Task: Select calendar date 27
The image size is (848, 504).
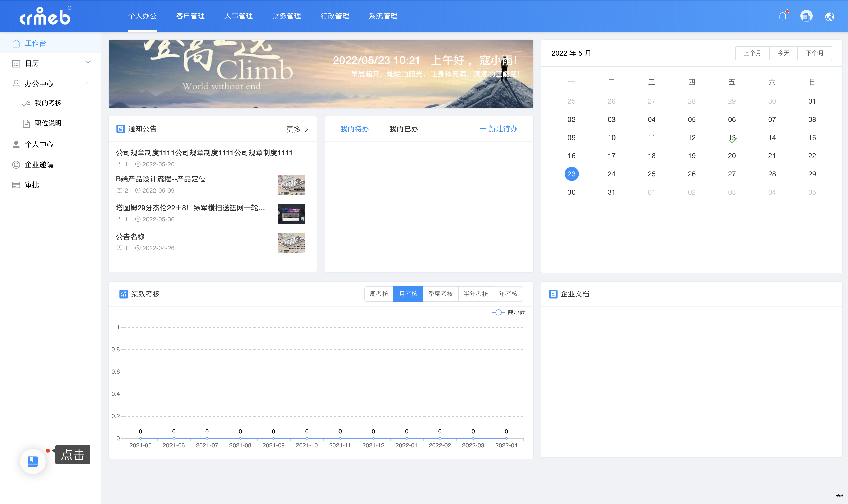Action: pyautogui.click(x=732, y=174)
